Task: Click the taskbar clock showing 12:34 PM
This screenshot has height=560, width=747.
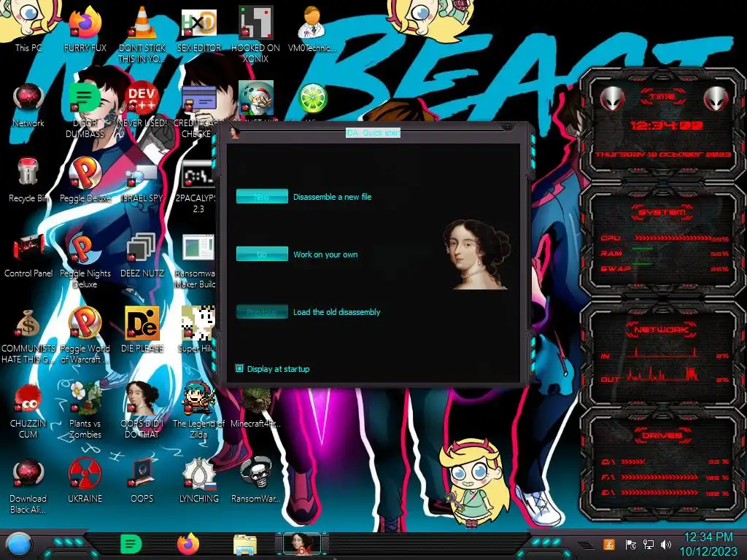Action: click(708, 545)
